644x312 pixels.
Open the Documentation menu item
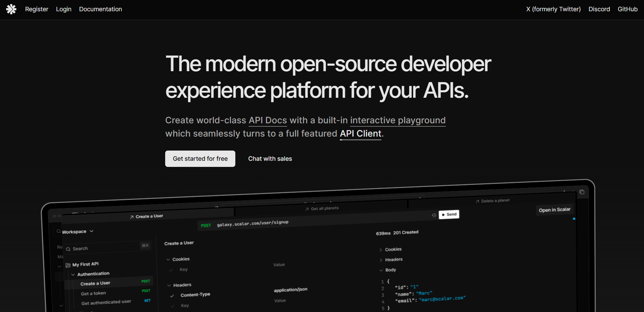100,9
